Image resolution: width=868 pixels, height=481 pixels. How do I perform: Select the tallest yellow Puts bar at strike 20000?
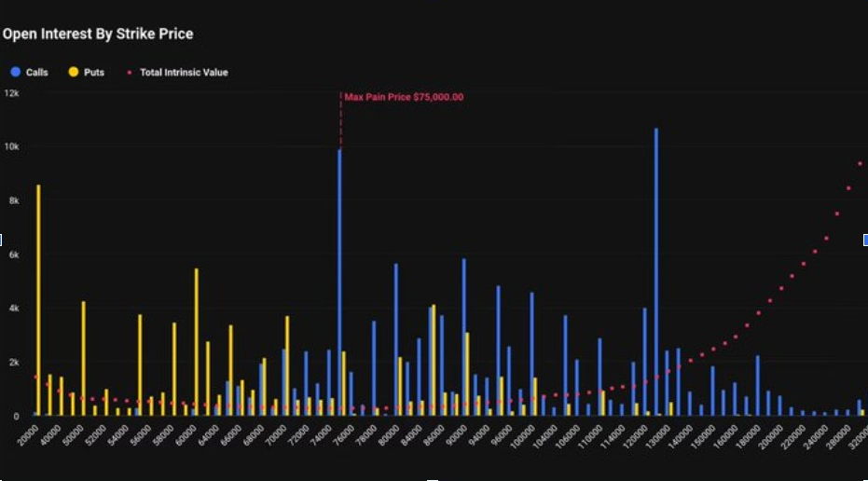(38, 300)
